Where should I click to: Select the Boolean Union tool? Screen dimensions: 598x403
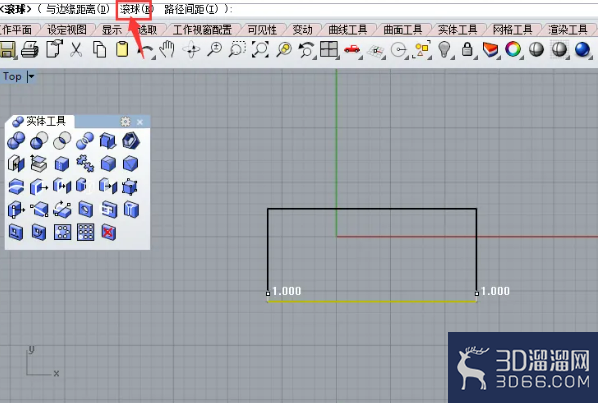coord(16,141)
